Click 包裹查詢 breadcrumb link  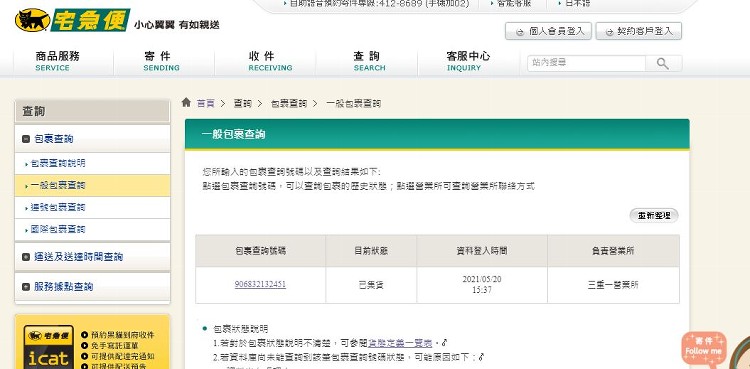[x=289, y=103]
